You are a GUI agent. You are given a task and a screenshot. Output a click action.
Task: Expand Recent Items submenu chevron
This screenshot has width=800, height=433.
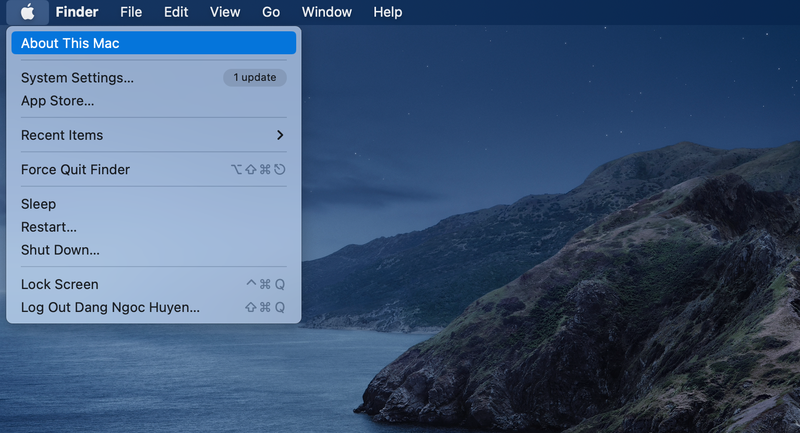(280, 135)
